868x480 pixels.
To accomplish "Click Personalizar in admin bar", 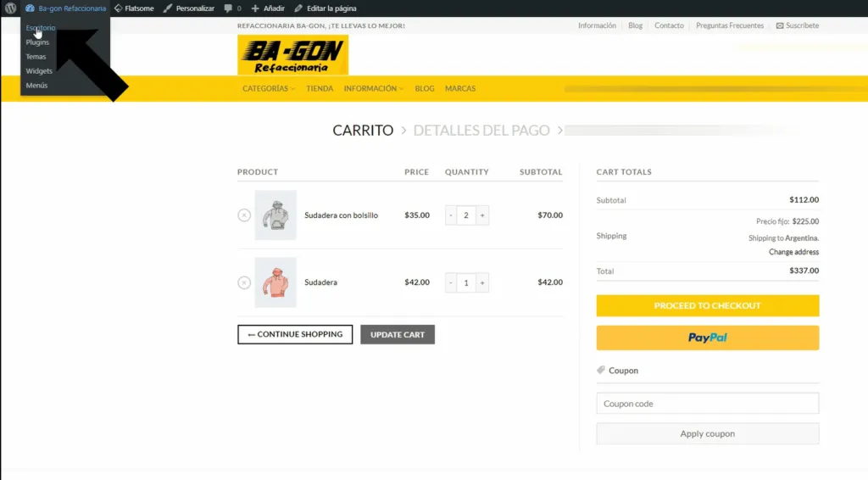I will [x=189, y=8].
